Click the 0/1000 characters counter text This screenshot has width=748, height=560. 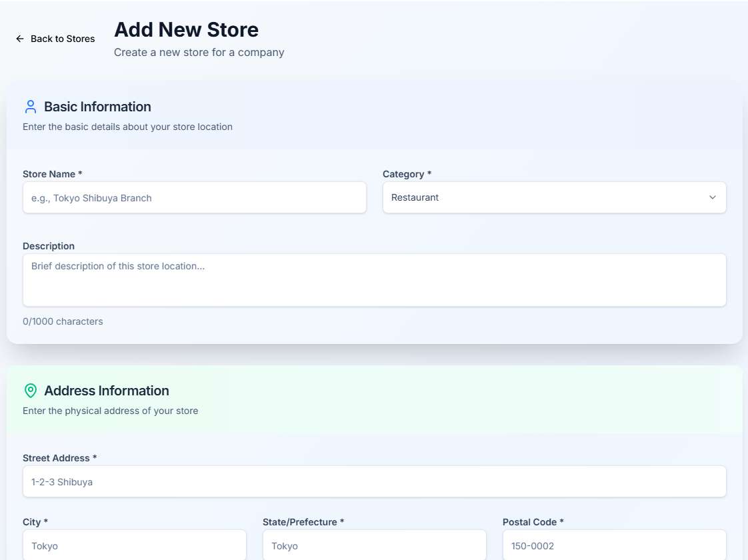pos(63,321)
